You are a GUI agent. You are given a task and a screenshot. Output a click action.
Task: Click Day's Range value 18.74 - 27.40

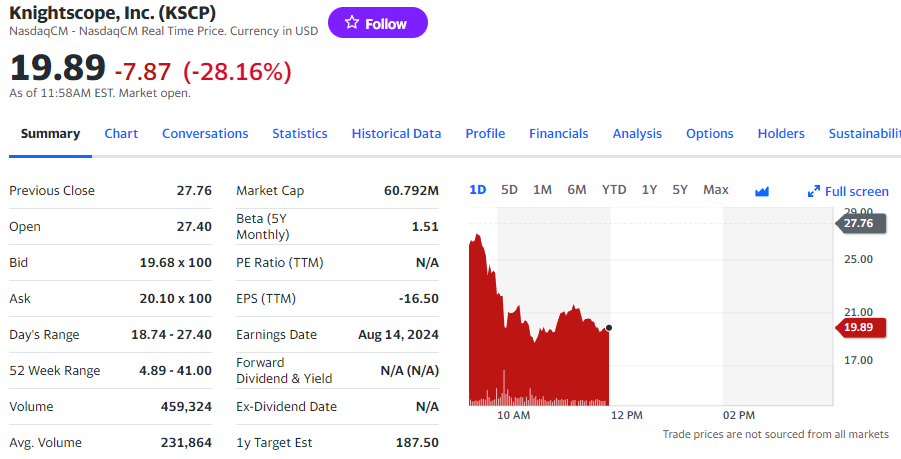point(171,334)
